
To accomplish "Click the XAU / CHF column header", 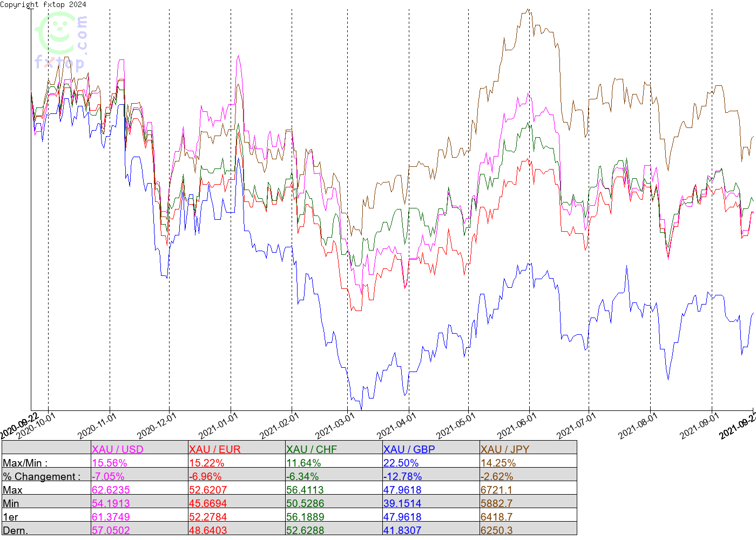I will (312, 449).
